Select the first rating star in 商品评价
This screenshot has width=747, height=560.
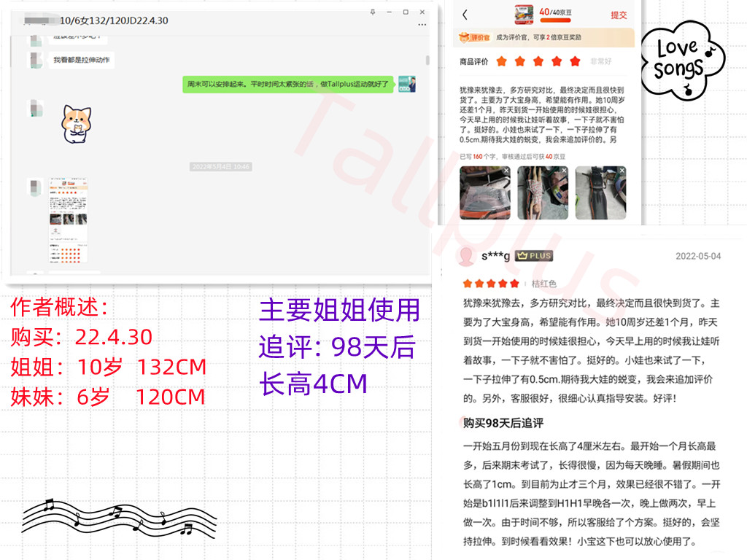pyautogui.click(x=502, y=61)
